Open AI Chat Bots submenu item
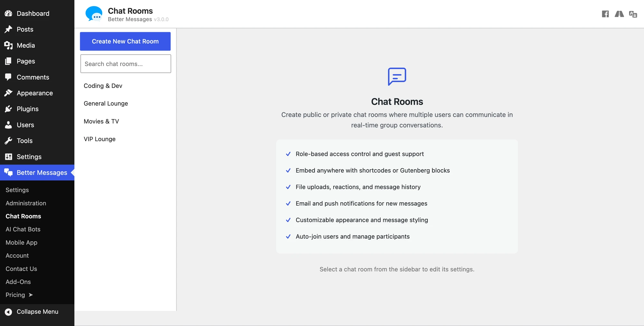The image size is (644, 326). 23,229
